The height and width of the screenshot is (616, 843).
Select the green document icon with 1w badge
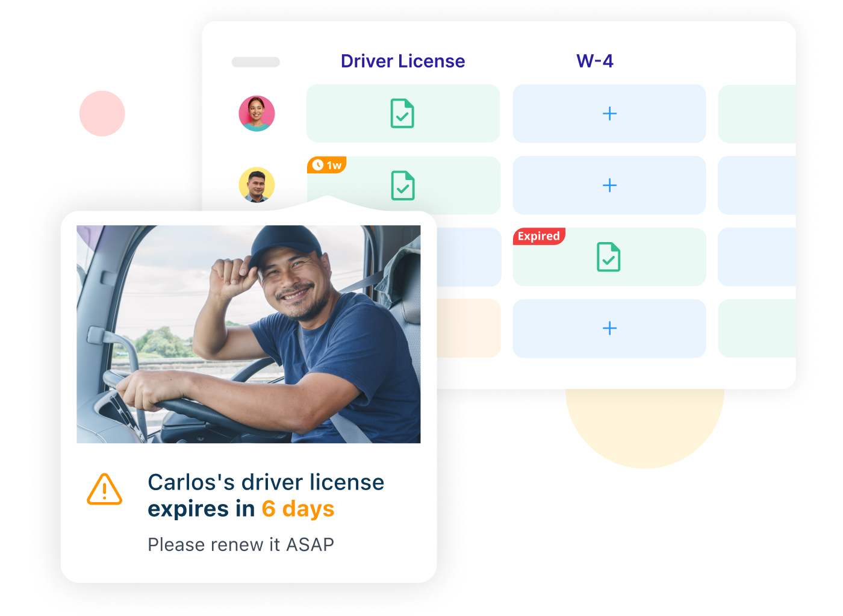coord(403,185)
